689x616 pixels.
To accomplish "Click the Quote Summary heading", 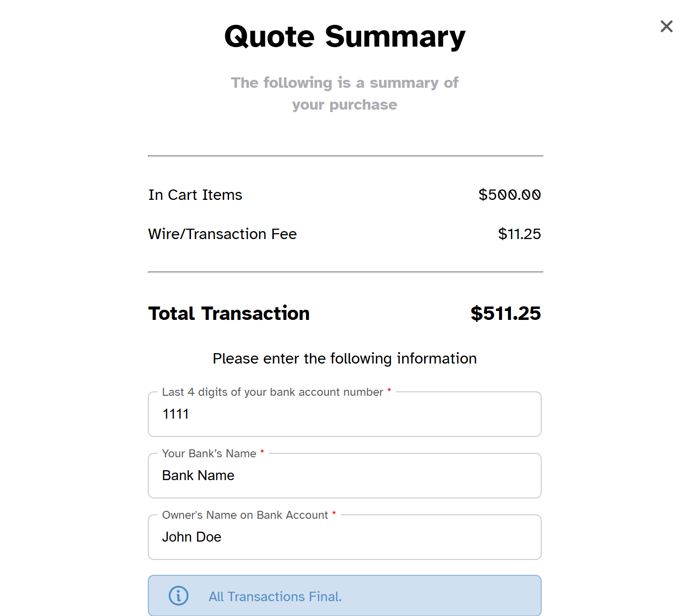I will pyautogui.click(x=345, y=37).
